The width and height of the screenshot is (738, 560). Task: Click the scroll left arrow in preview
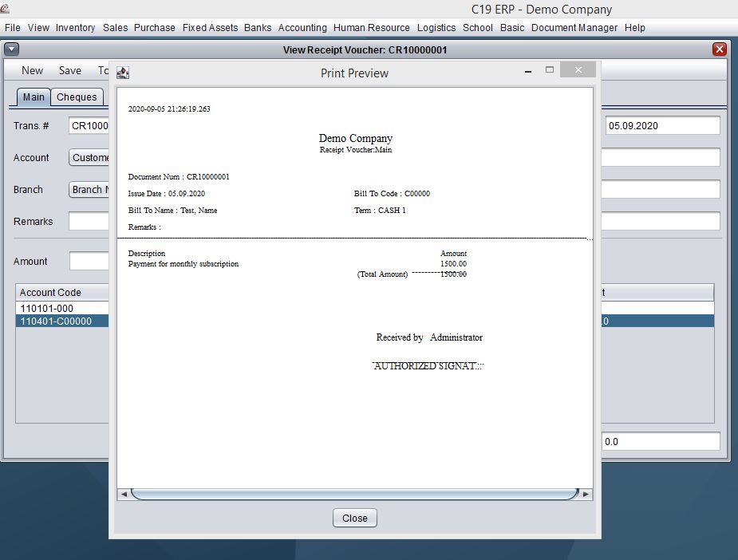coord(124,495)
